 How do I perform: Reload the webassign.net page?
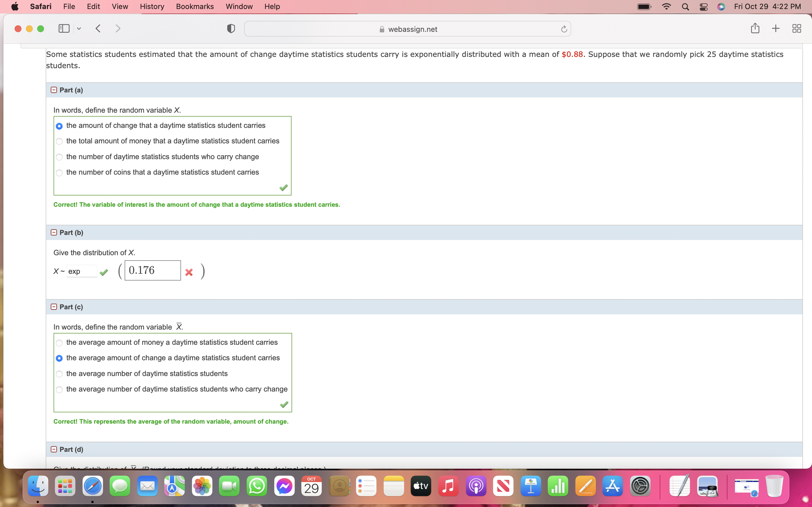tap(564, 29)
